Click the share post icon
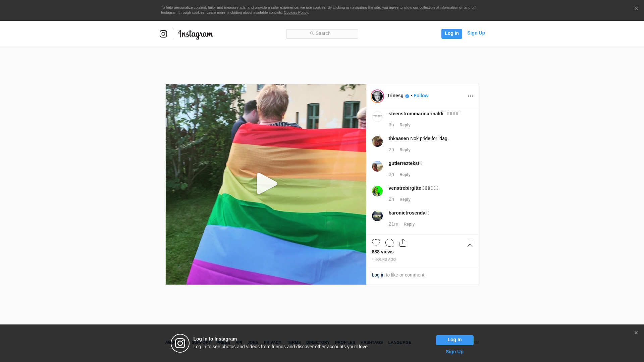Screen dimensions: 644x362 pyautogui.click(x=403, y=243)
